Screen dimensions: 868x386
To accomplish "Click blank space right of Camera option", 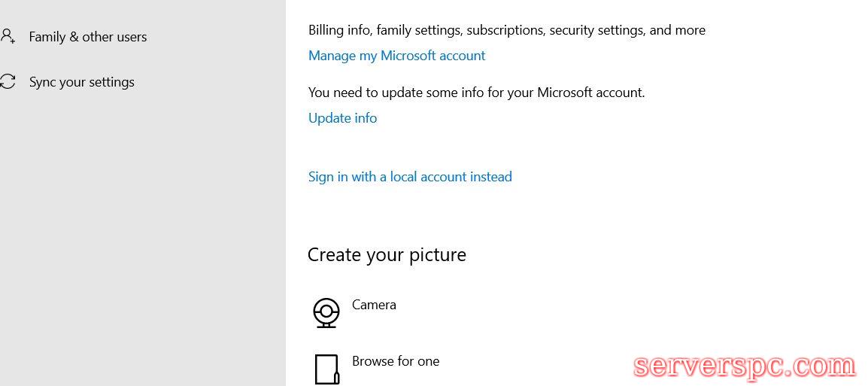I will click(x=602, y=308).
